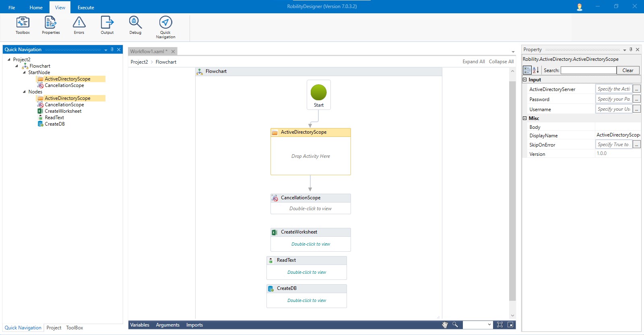The image size is (644, 335).
Task: Click Collapse All in designer
Action: point(501,62)
